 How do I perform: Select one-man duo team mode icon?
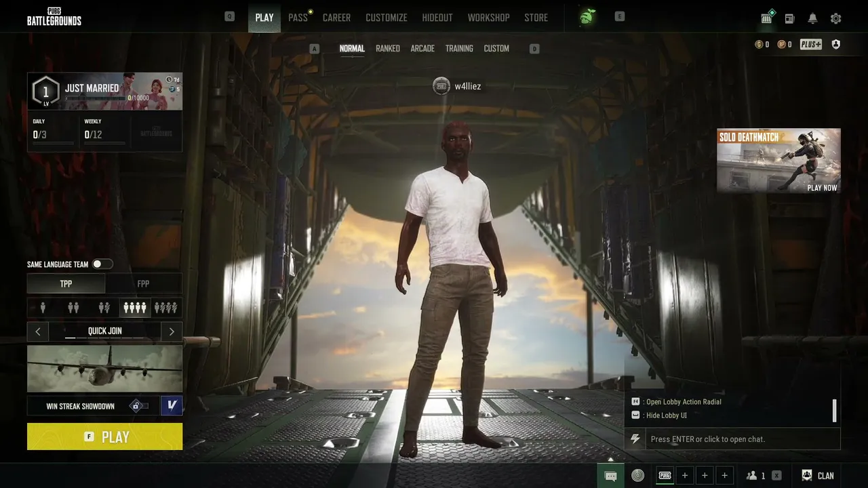104,308
